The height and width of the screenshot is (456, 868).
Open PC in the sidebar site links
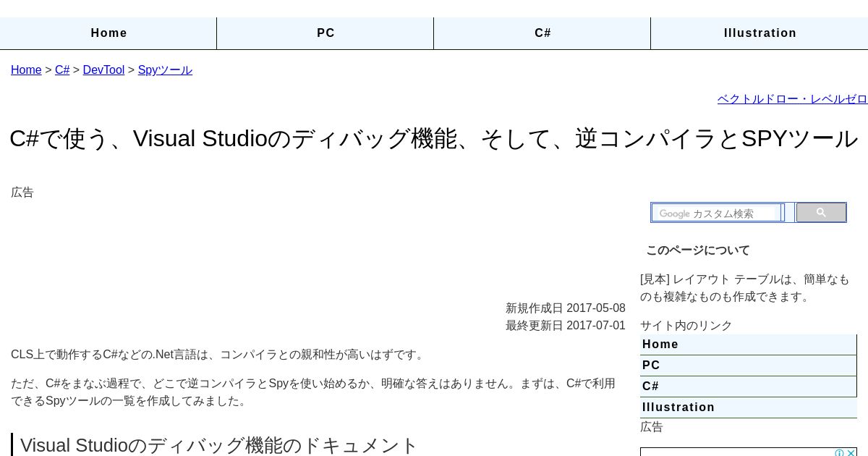point(749,366)
